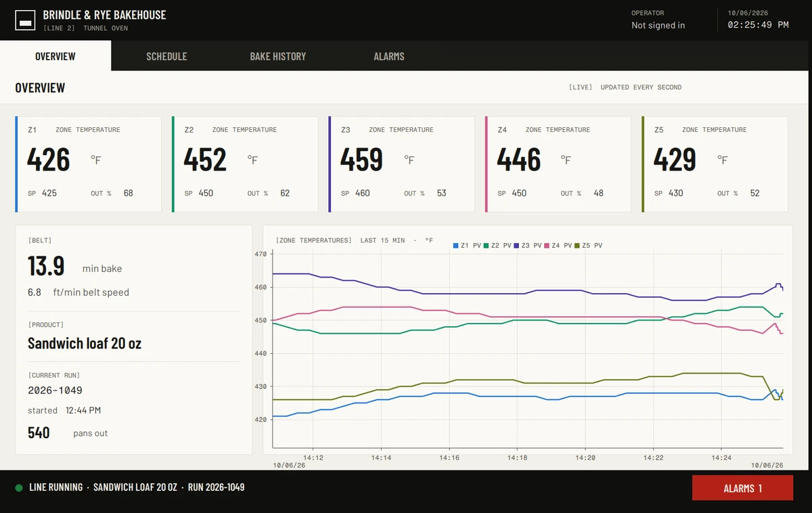This screenshot has height=513, width=812.
Task: Open the Bake History tab
Action: (278, 56)
